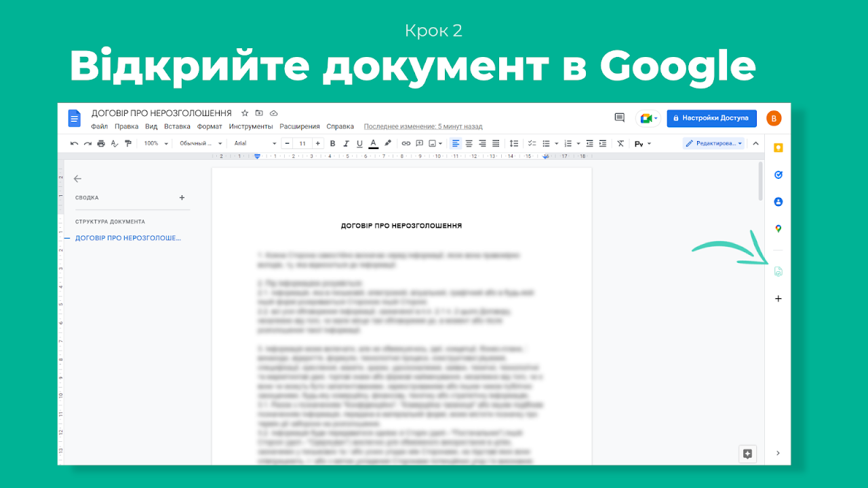Clear the text formatting
Screen dimensions: 868x488
620,144
